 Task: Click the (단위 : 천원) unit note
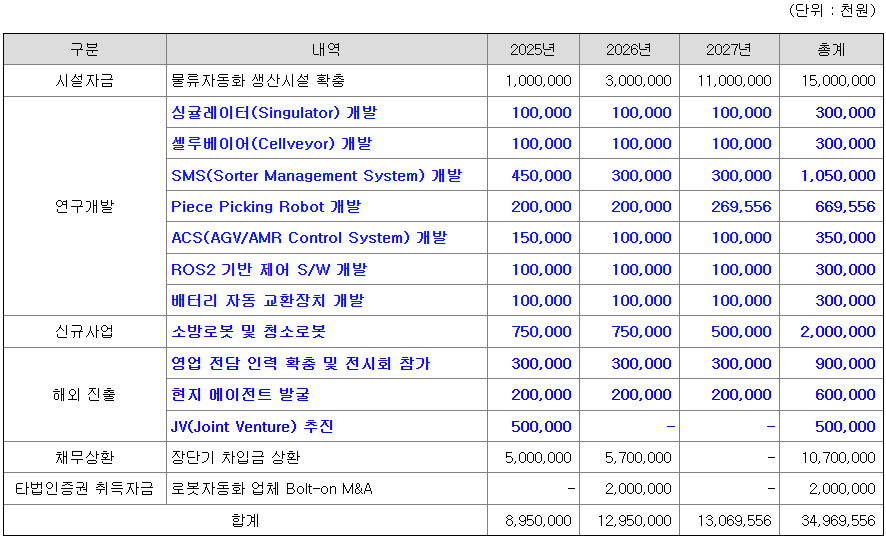(832, 11)
